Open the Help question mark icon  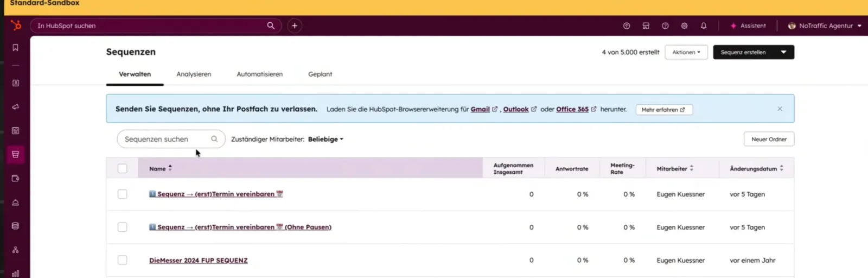click(x=665, y=26)
